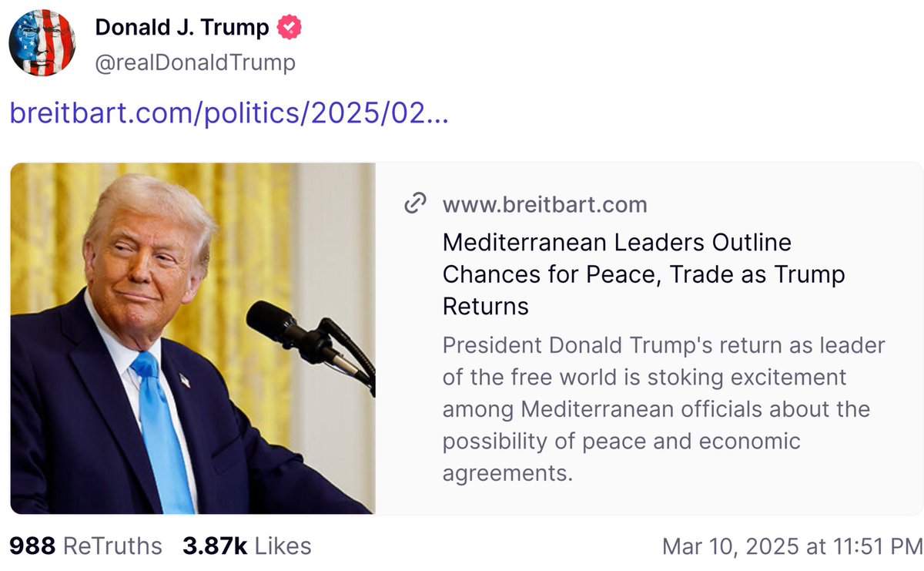This screenshot has width=924, height=571.
Task: Open the Donald J. Trump display name
Action: [x=182, y=29]
